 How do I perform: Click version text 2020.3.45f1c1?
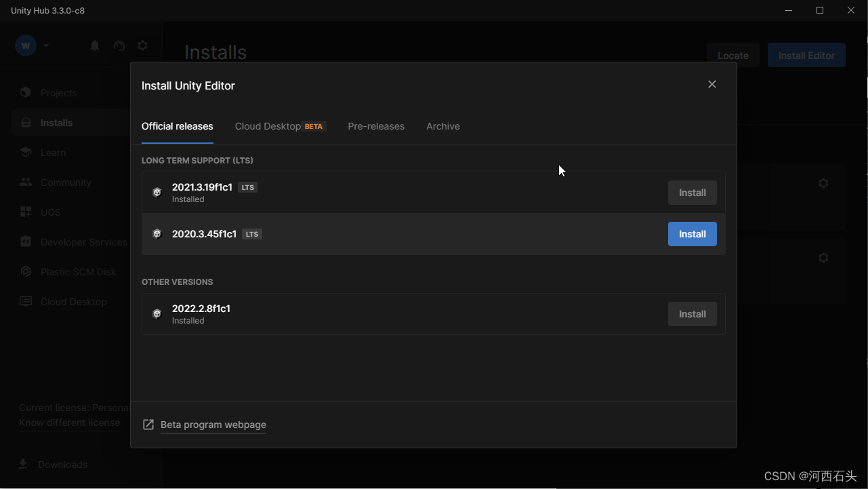click(x=204, y=234)
